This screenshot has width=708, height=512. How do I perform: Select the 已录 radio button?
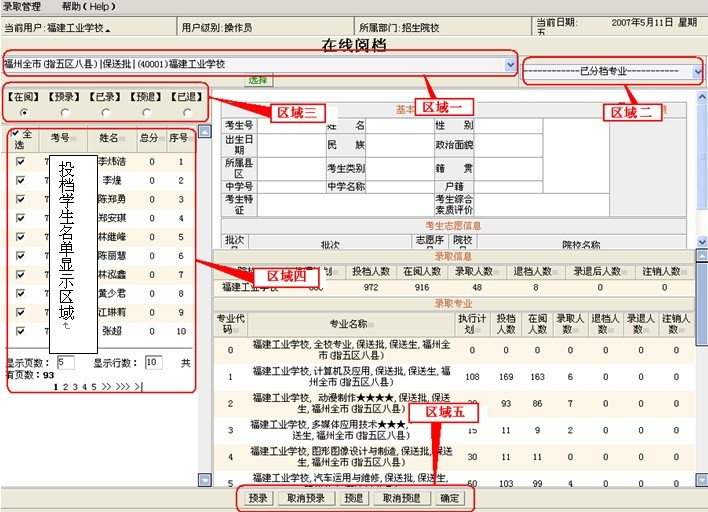104,111
